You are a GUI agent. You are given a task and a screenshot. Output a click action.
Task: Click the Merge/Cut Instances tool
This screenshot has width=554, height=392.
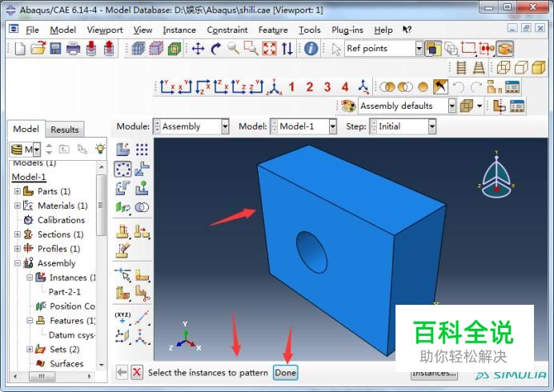[x=142, y=207]
